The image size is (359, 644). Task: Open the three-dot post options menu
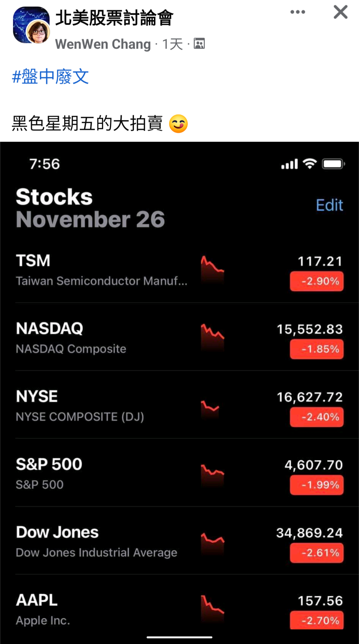pos(298,12)
